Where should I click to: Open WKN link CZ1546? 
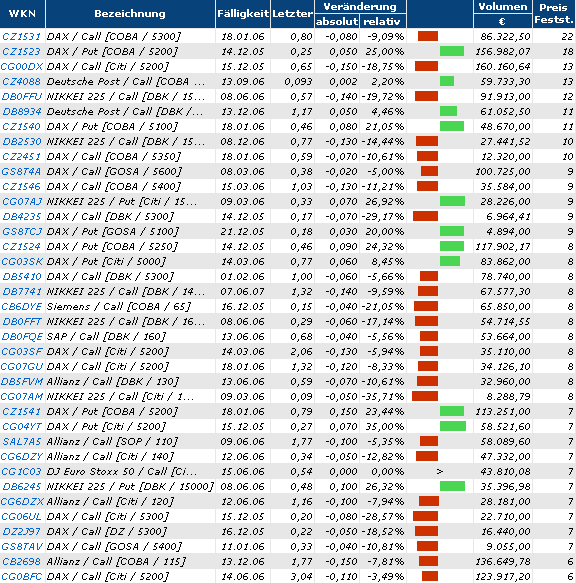(21, 186)
